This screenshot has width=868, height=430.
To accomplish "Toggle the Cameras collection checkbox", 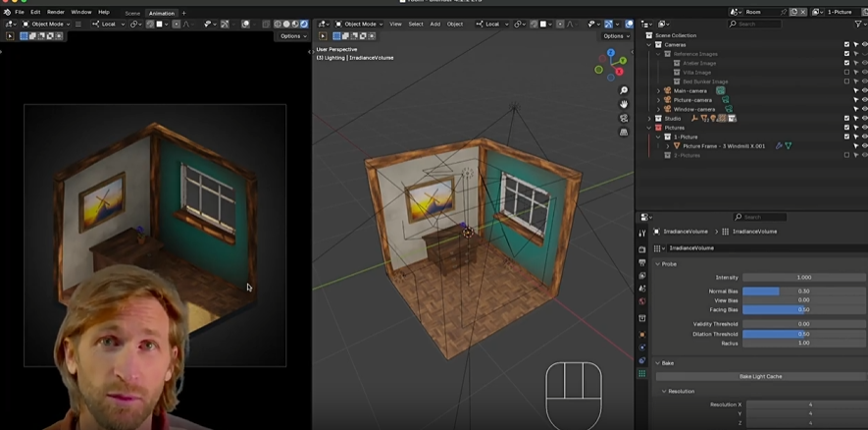I will point(846,44).
